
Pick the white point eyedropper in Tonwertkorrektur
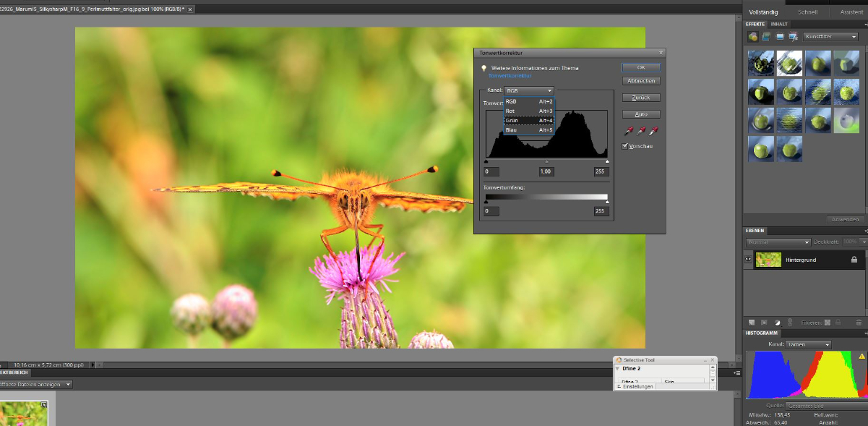[653, 131]
